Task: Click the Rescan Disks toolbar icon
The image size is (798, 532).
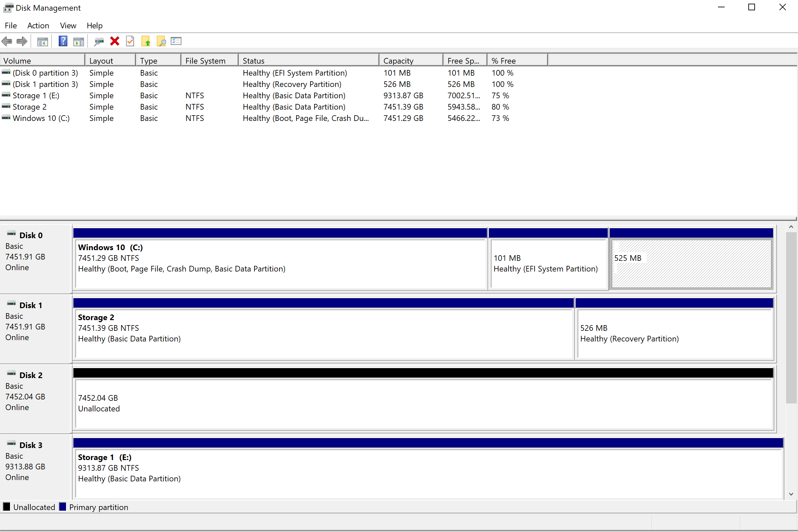Action: [x=99, y=41]
